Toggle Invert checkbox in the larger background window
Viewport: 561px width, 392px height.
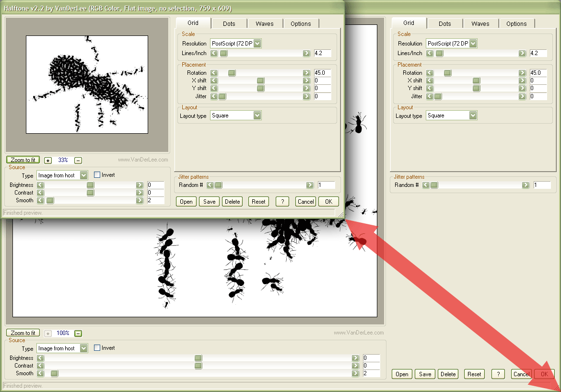97,348
